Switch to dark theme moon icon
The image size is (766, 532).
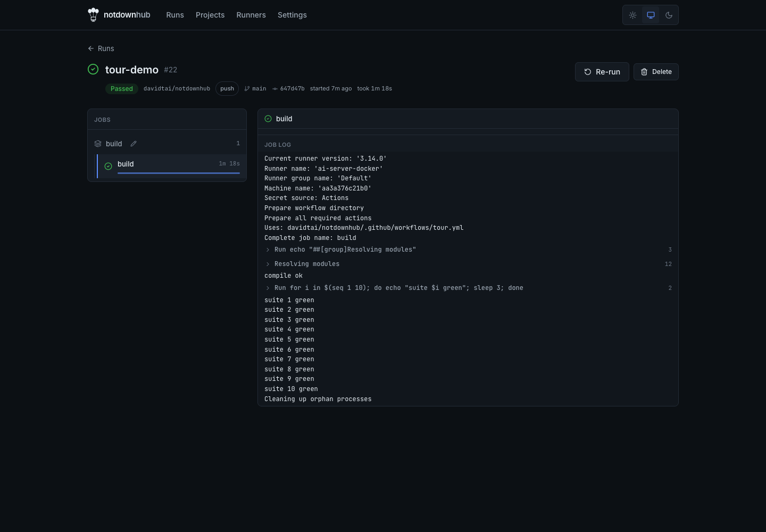pyautogui.click(x=669, y=15)
